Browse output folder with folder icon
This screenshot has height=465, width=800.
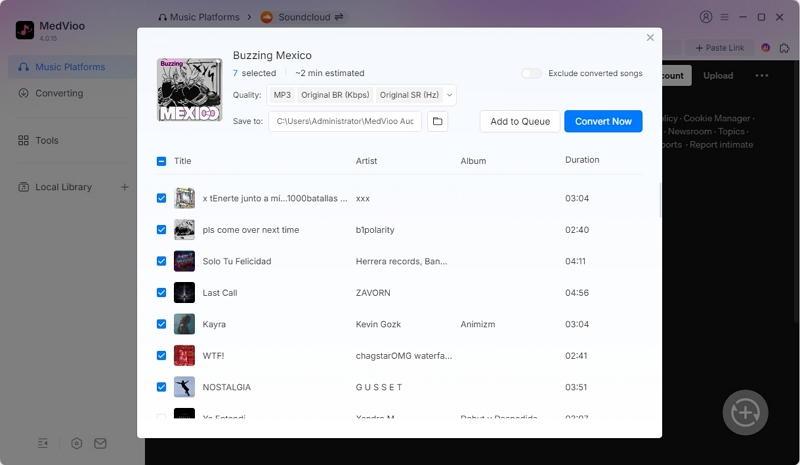pos(437,121)
